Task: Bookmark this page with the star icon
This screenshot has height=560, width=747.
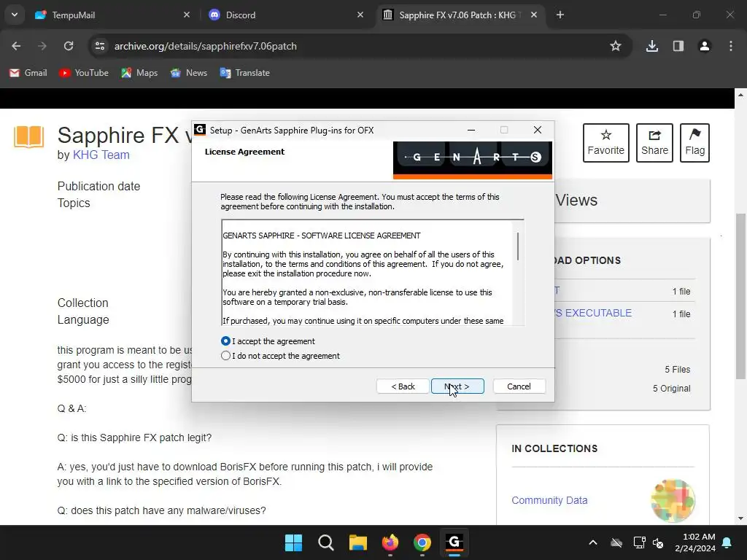Action: [x=616, y=46]
